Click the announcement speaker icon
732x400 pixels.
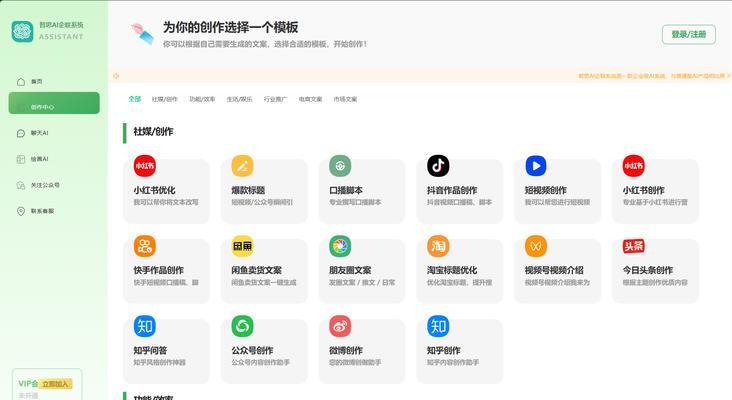pos(116,76)
